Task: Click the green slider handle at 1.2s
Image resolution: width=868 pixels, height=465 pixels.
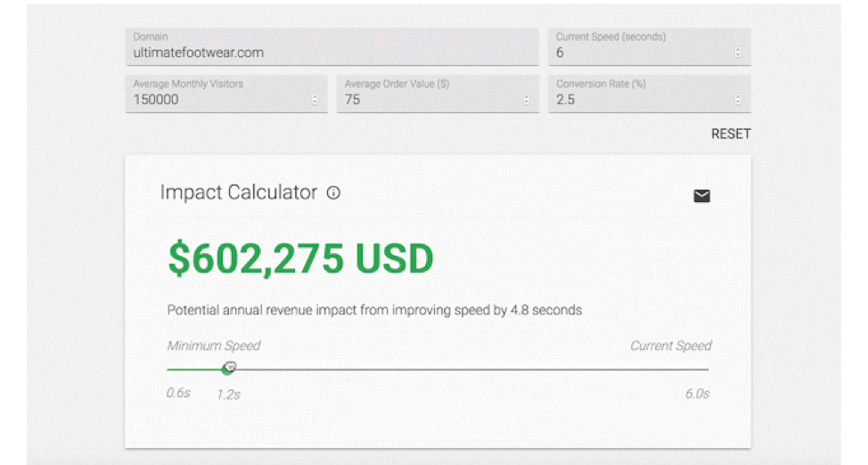Action: pyautogui.click(x=227, y=369)
